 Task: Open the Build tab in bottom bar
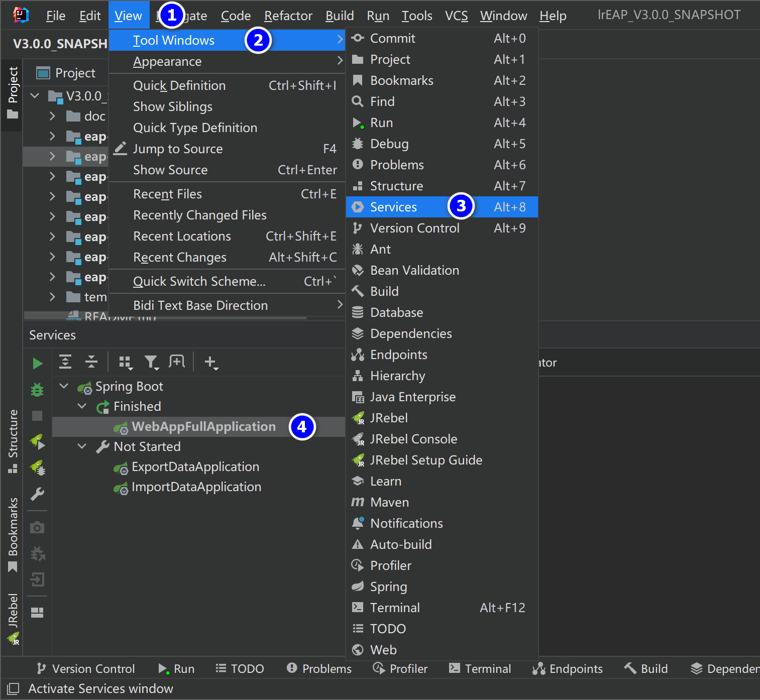(646, 668)
